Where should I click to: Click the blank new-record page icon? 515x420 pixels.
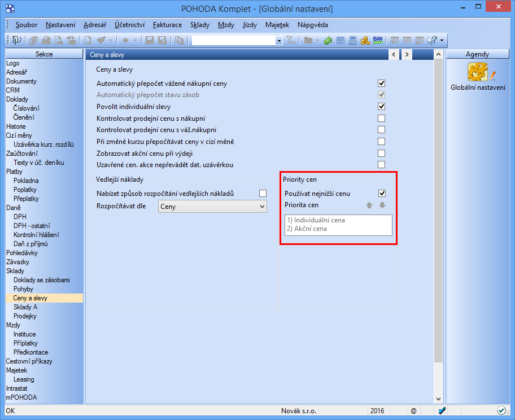point(88,40)
